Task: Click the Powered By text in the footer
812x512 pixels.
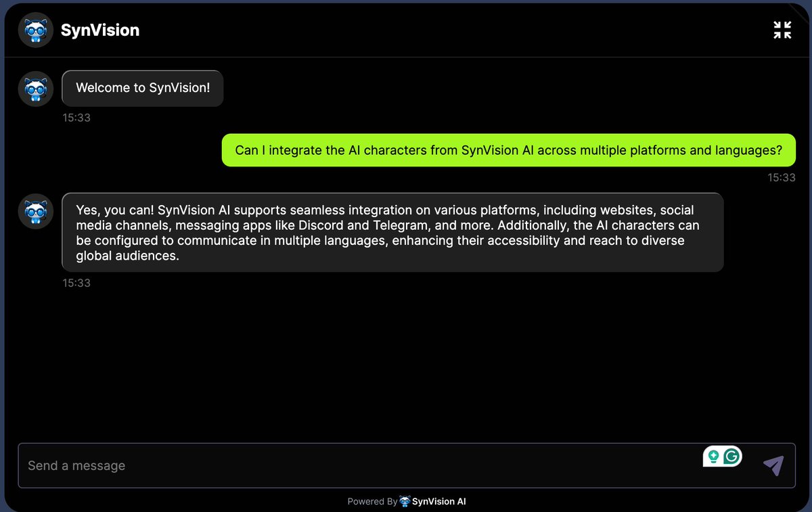Action: pos(372,501)
